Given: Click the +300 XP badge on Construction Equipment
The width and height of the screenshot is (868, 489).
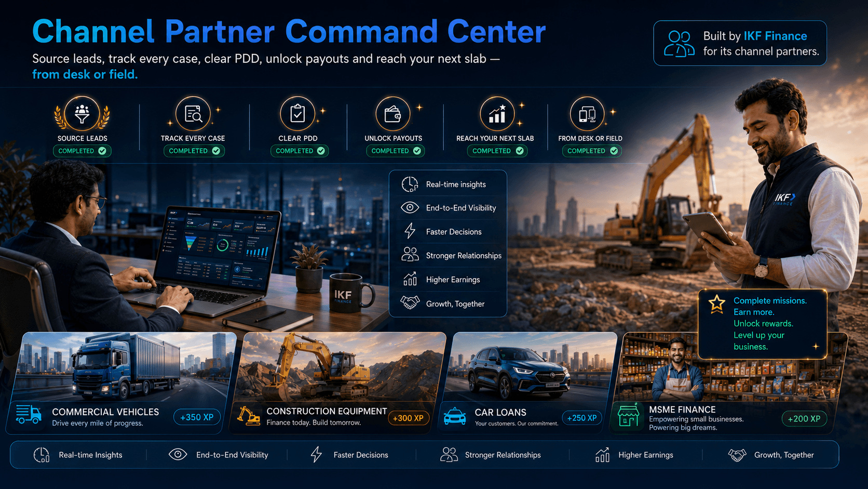Looking at the screenshot, I should [x=408, y=418].
